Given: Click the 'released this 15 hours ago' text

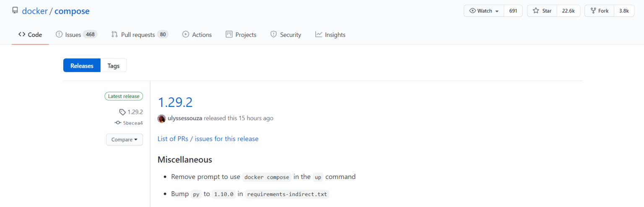Looking at the screenshot, I should (x=239, y=119).
